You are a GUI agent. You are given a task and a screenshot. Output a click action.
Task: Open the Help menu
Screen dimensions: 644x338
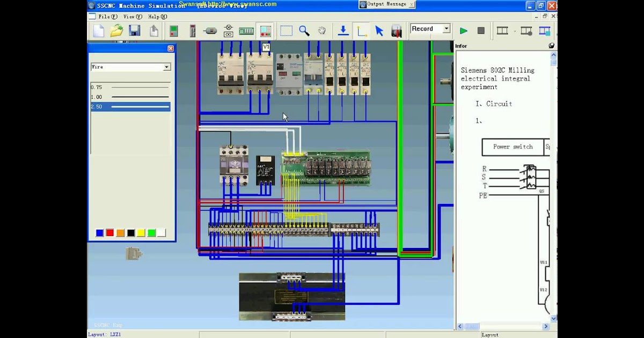[x=157, y=17]
